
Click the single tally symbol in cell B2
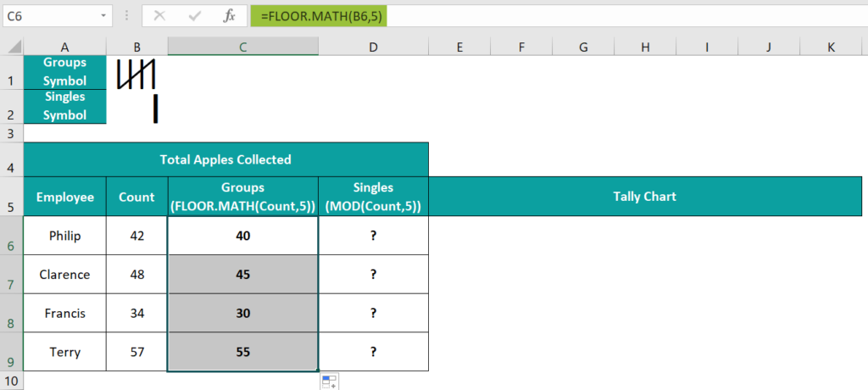[155, 108]
